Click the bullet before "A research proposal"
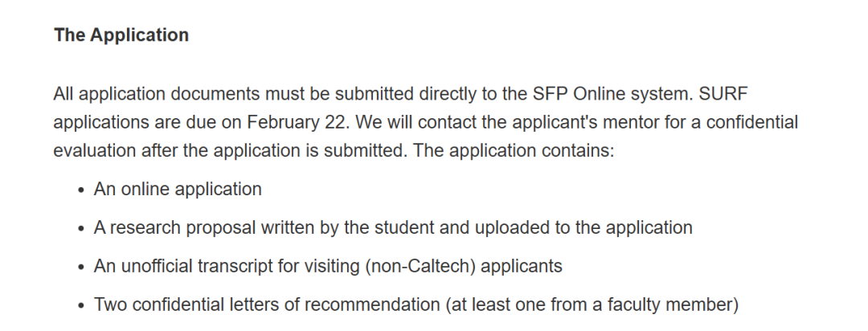 81,229
